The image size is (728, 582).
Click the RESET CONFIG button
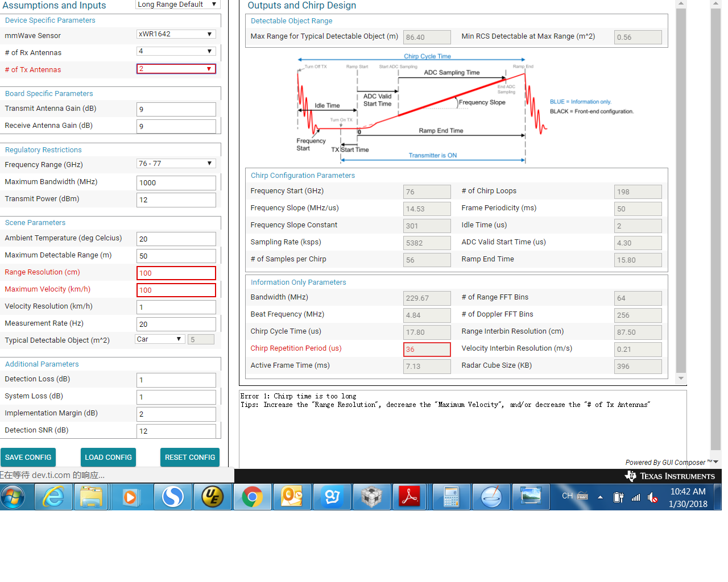coord(190,457)
